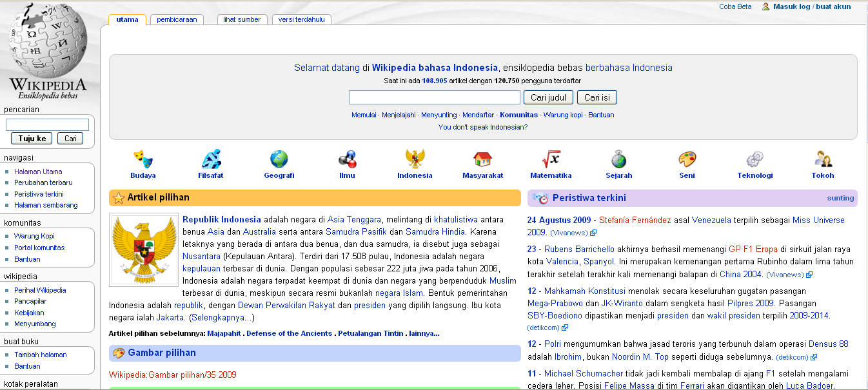Click the user icon beside Masuk log

point(765,6)
